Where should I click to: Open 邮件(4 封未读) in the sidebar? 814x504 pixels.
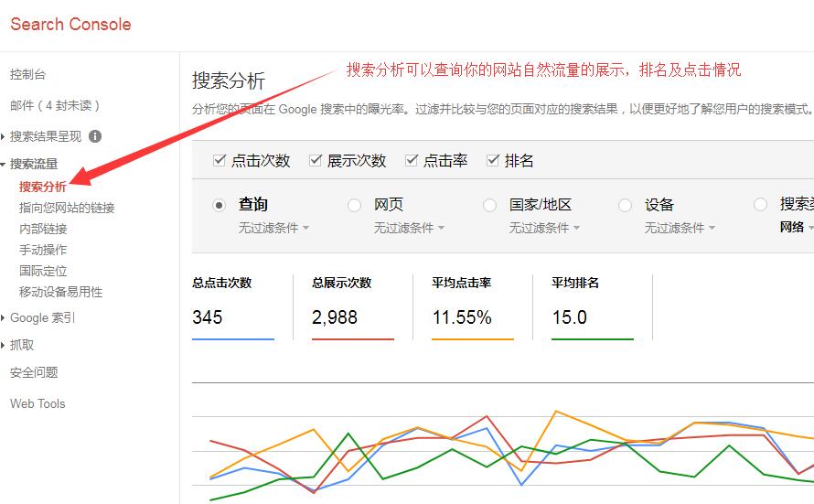click(x=55, y=106)
